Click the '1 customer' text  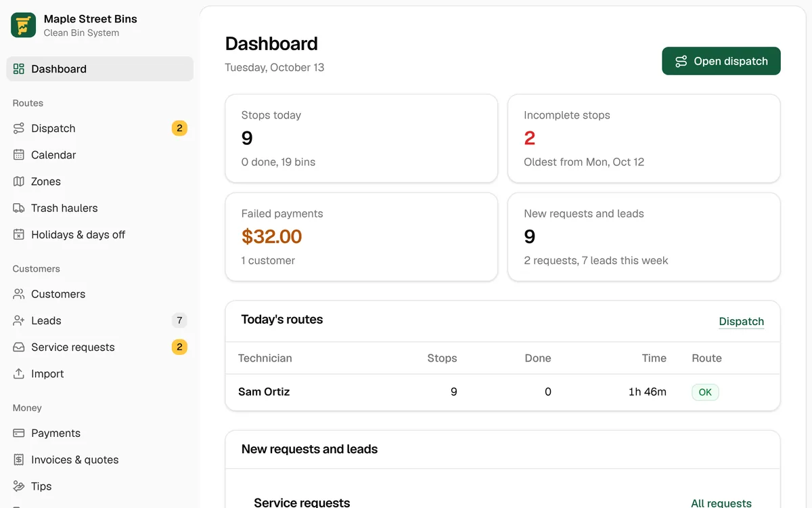(268, 261)
